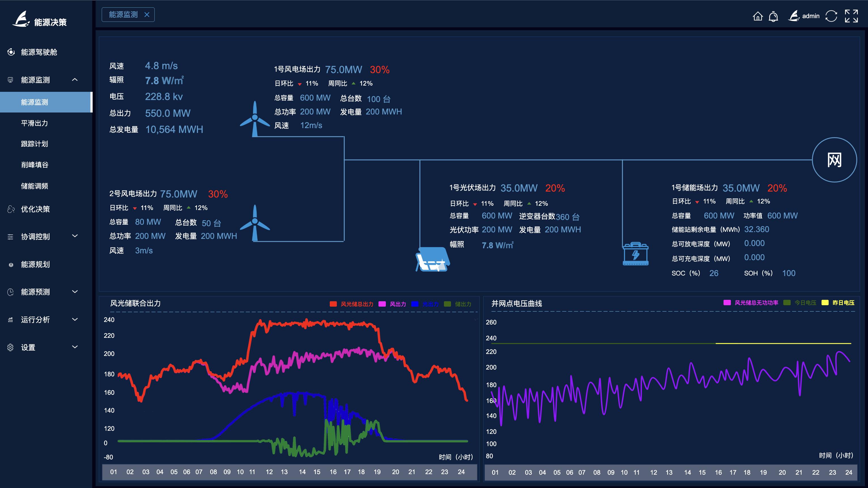The height and width of the screenshot is (488, 868).
Task: Click the solar panel icon
Action: [x=433, y=259]
